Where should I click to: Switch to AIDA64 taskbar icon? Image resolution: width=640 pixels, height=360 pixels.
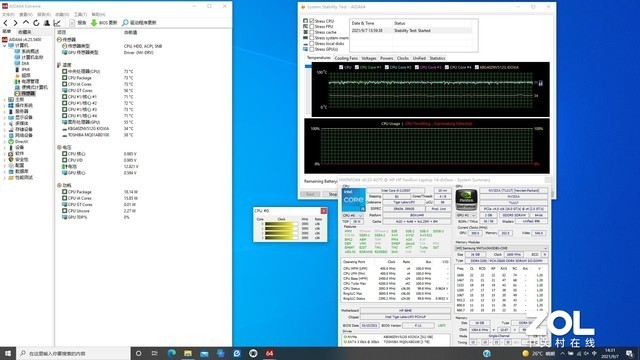pyautogui.click(x=269, y=353)
